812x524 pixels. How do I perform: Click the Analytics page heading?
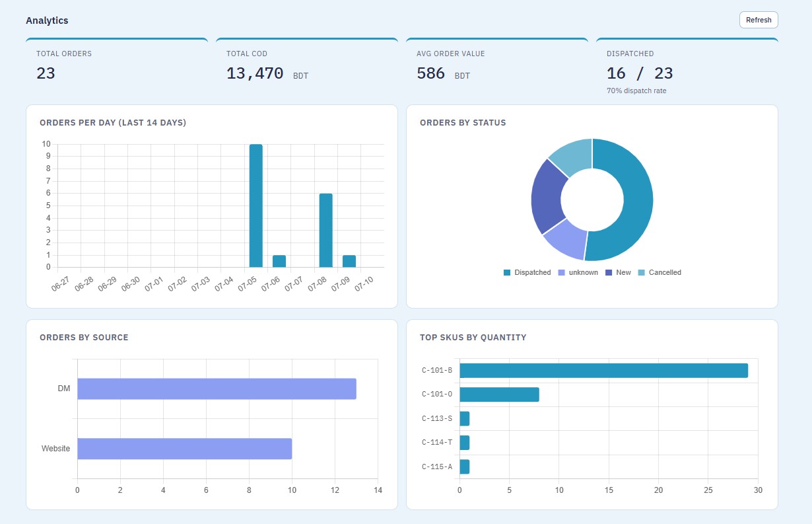click(47, 20)
